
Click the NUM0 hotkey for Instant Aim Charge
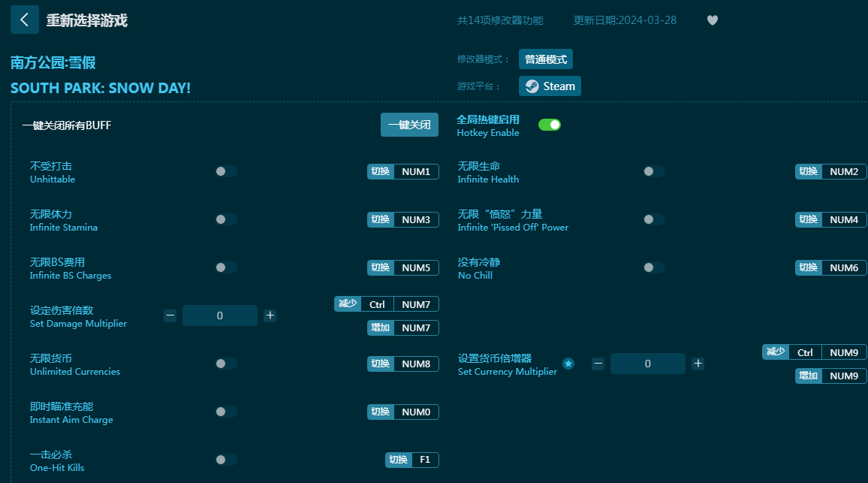(x=403, y=412)
